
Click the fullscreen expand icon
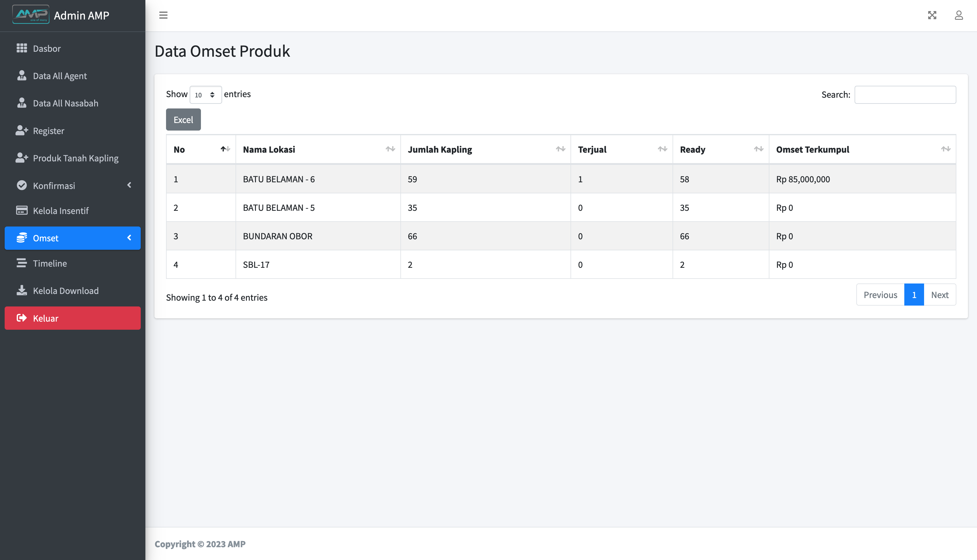(x=932, y=15)
